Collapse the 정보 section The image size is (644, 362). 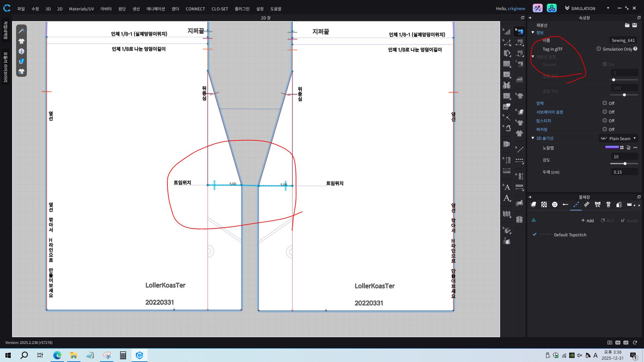(x=533, y=33)
